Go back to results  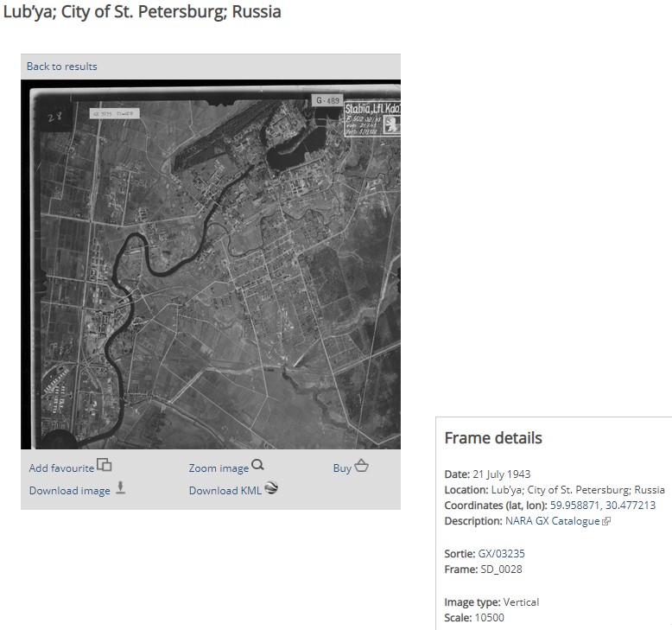[x=61, y=67]
